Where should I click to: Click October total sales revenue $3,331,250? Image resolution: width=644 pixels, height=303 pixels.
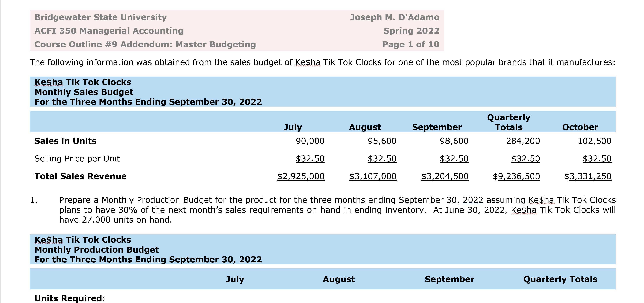[587, 176]
